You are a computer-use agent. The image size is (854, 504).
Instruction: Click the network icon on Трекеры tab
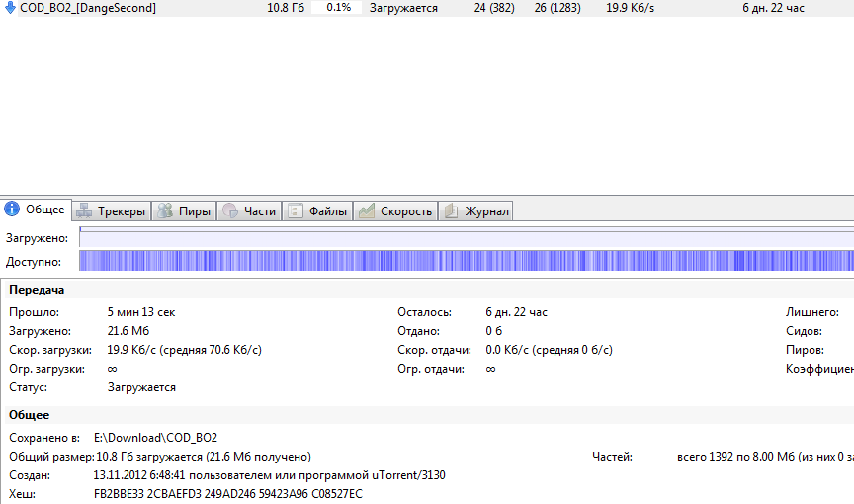pos(84,210)
